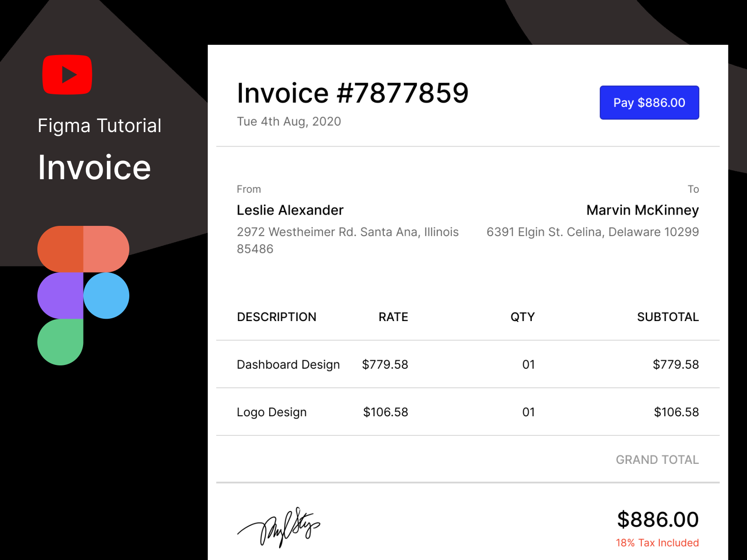
Task: Click the green segment of the Figma logo
Action: (x=60, y=342)
